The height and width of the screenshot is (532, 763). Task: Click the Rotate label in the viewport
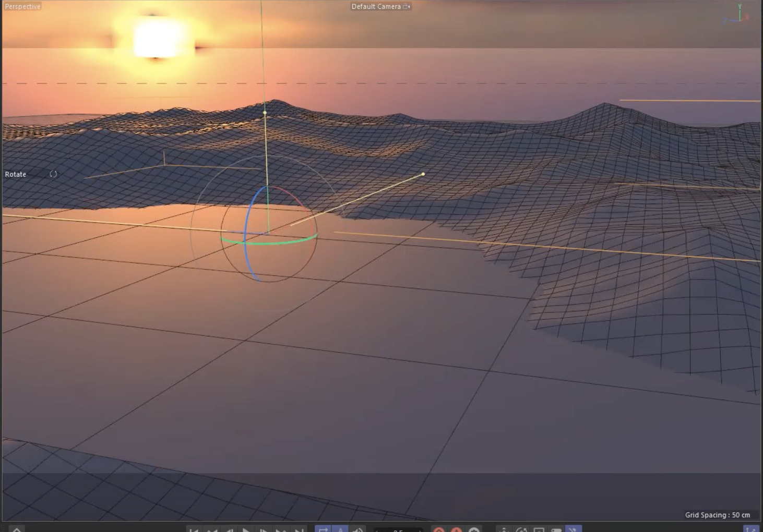15,174
